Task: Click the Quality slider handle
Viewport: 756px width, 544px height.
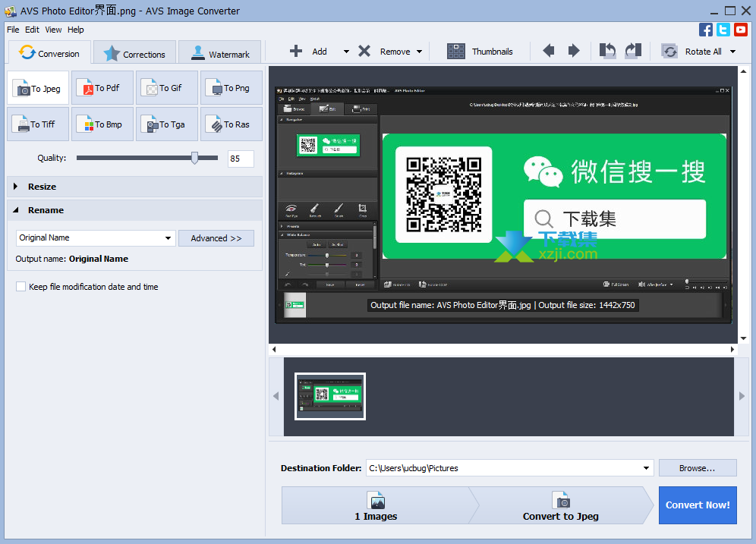Action: (195, 158)
